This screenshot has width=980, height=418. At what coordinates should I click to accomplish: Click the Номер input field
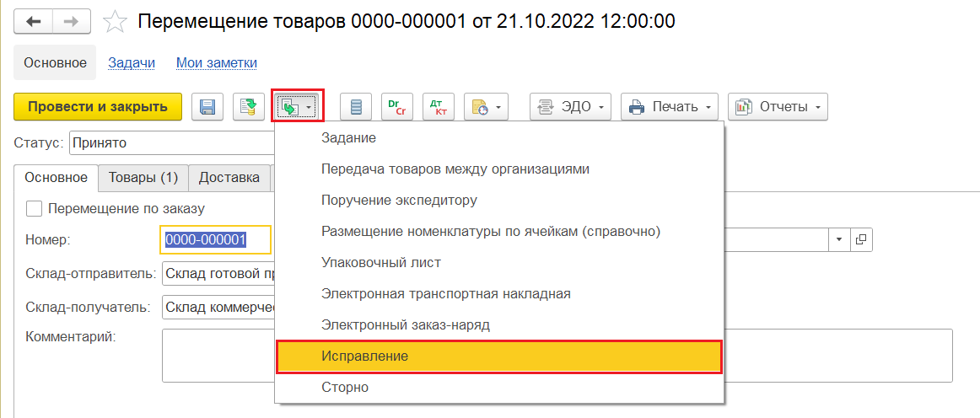point(216,240)
